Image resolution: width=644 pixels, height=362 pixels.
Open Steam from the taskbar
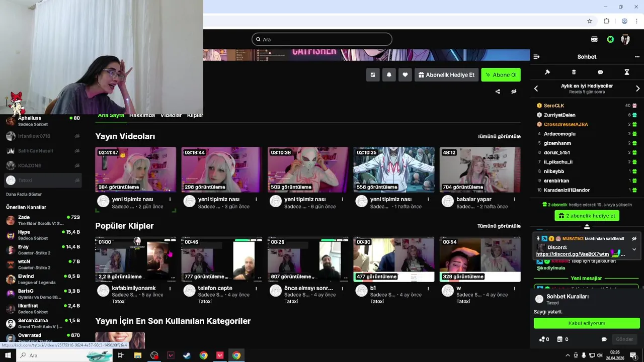[x=187, y=355]
